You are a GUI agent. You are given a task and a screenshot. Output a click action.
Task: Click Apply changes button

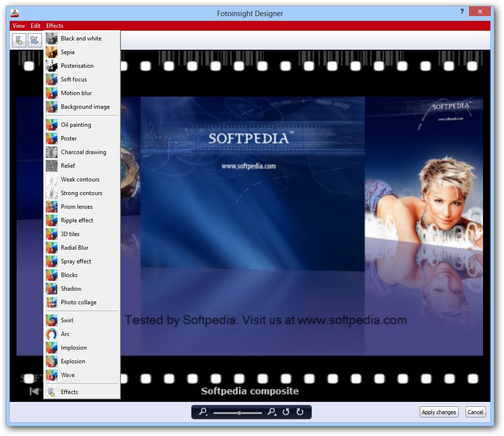[x=439, y=412]
